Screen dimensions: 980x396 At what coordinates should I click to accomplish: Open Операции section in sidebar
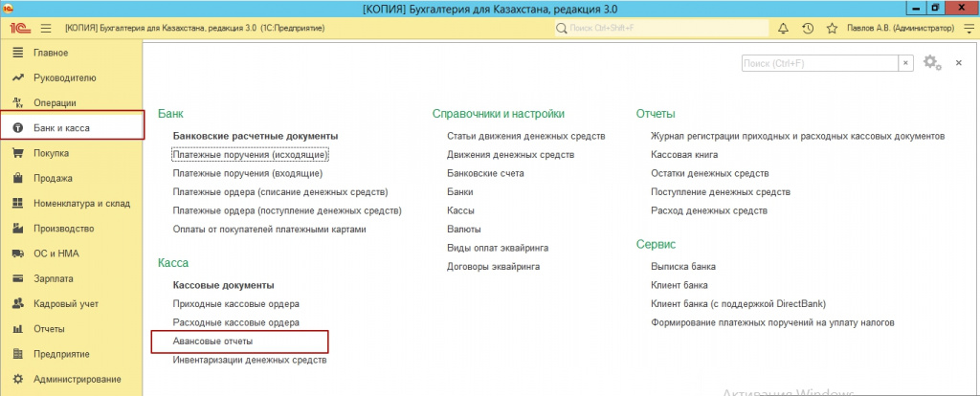coord(55,103)
